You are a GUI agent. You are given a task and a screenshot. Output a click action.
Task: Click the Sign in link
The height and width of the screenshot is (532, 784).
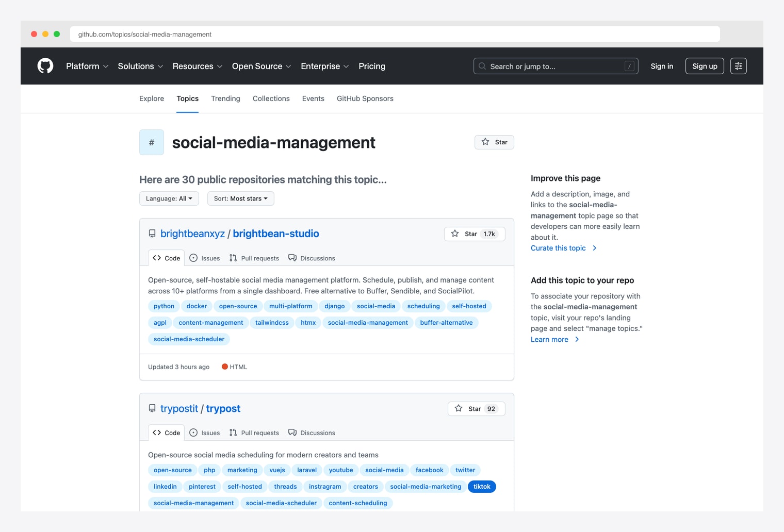(x=662, y=66)
